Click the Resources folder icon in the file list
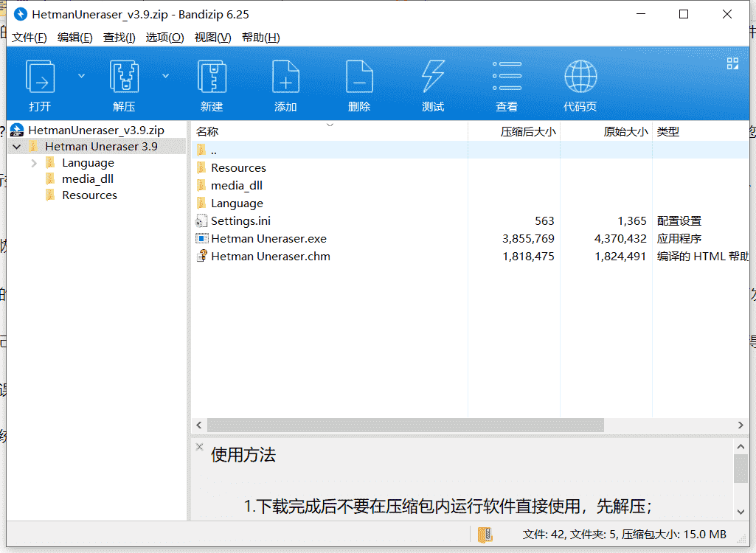Viewport: 756px width, 553px height. [201, 168]
